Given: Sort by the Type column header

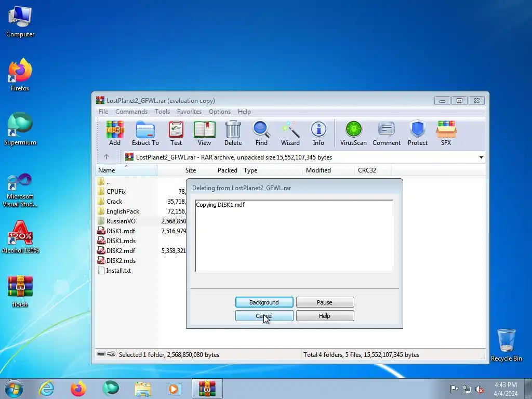Looking at the screenshot, I should (x=271, y=170).
